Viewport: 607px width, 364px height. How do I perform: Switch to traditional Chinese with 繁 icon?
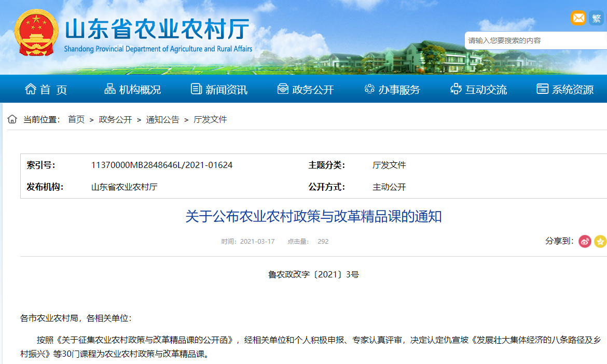[x=597, y=18]
